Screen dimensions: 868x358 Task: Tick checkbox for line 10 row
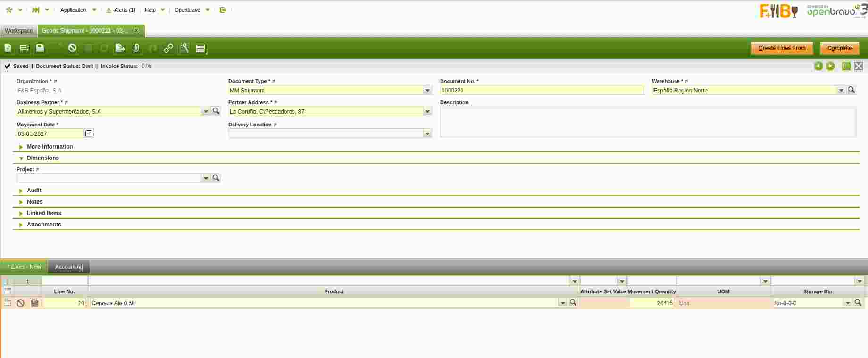(x=8, y=303)
